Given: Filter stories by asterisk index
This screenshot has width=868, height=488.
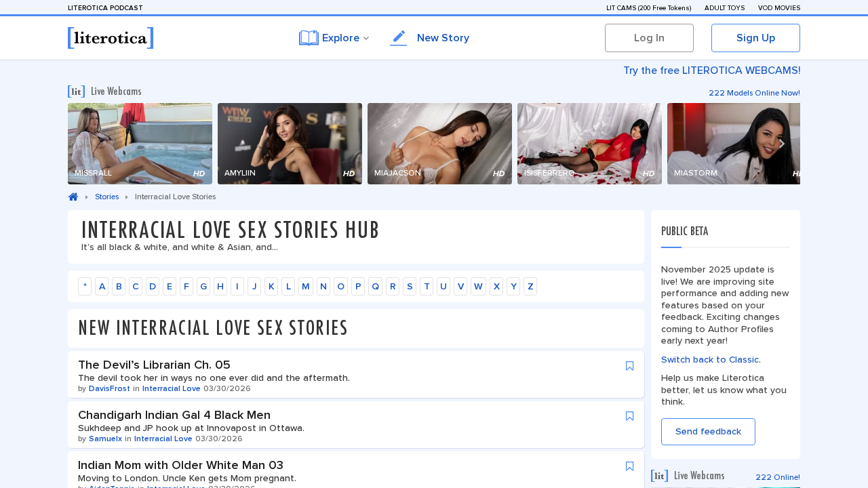Looking at the screenshot, I should pos(85,286).
